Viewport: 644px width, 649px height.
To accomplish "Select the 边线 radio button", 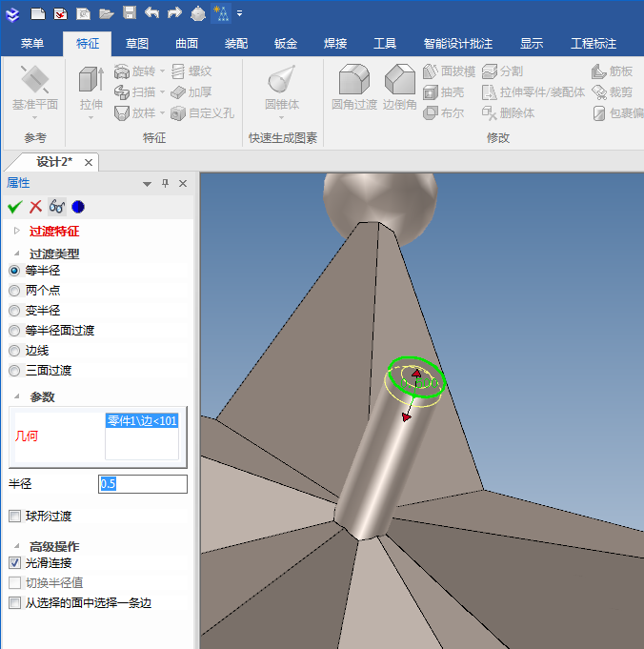I will pyautogui.click(x=14, y=351).
